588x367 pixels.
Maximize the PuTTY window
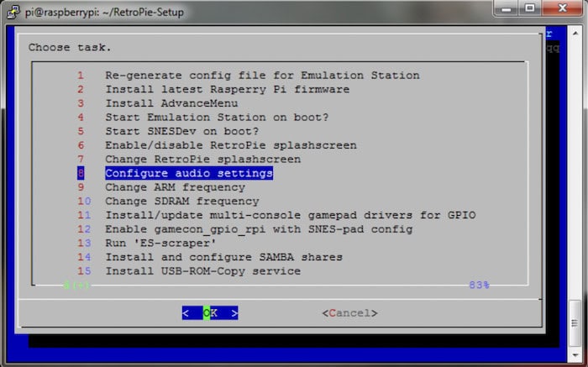point(529,8)
